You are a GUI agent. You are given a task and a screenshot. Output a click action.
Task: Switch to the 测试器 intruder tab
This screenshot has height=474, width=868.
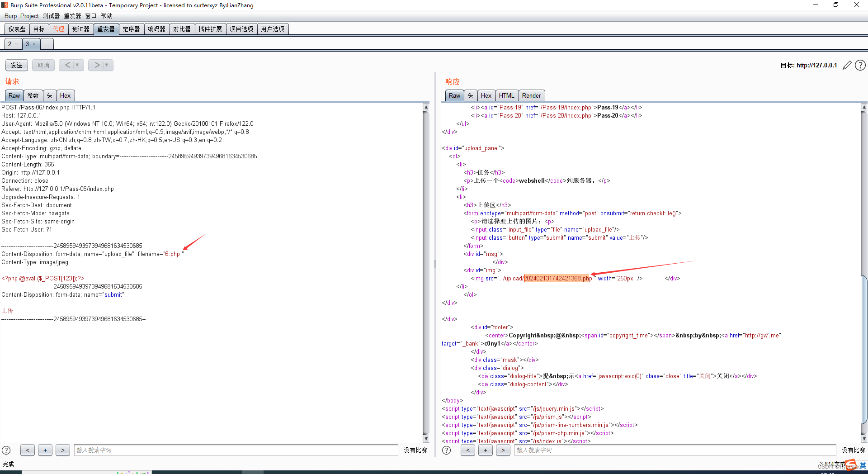click(80, 29)
